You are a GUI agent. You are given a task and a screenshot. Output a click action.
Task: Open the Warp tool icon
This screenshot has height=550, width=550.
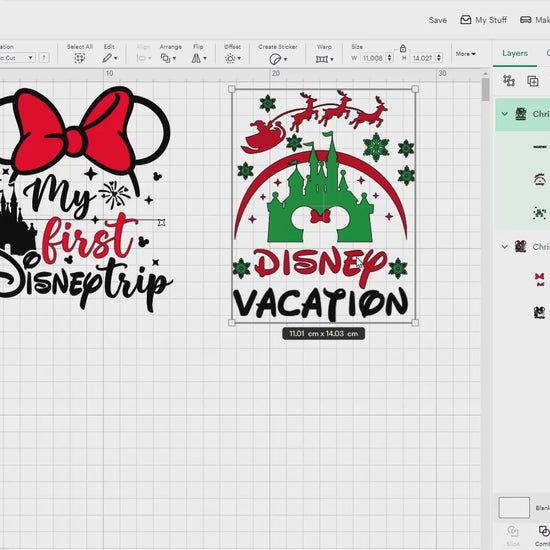click(322, 59)
